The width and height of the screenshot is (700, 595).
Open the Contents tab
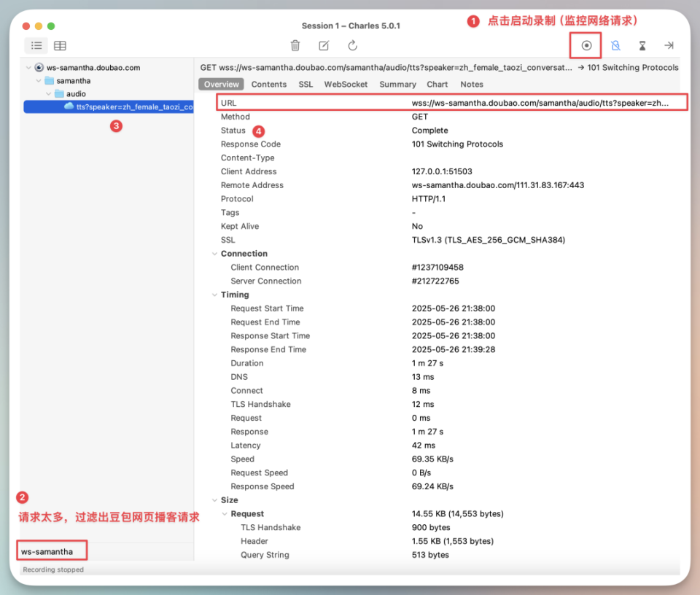pyautogui.click(x=269, y=85)
